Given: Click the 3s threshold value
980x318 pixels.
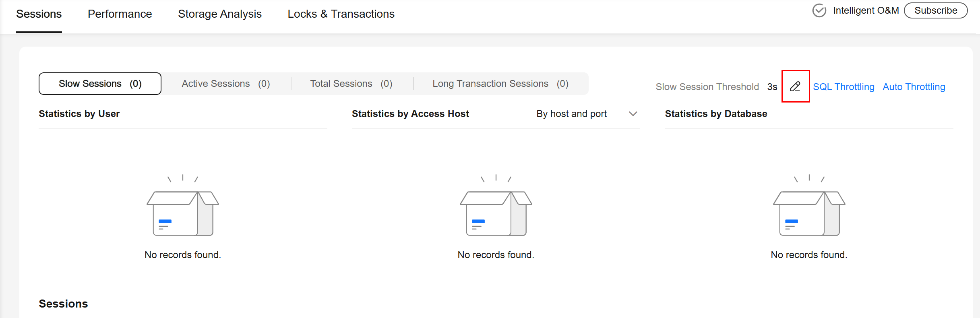Looking at the screenshot, I should coord(772,87).
